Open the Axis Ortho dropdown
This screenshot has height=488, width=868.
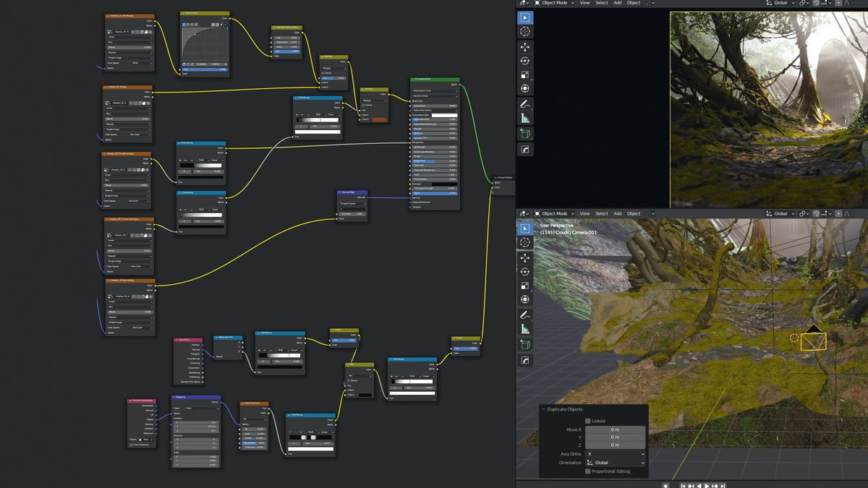pos(615,454)
